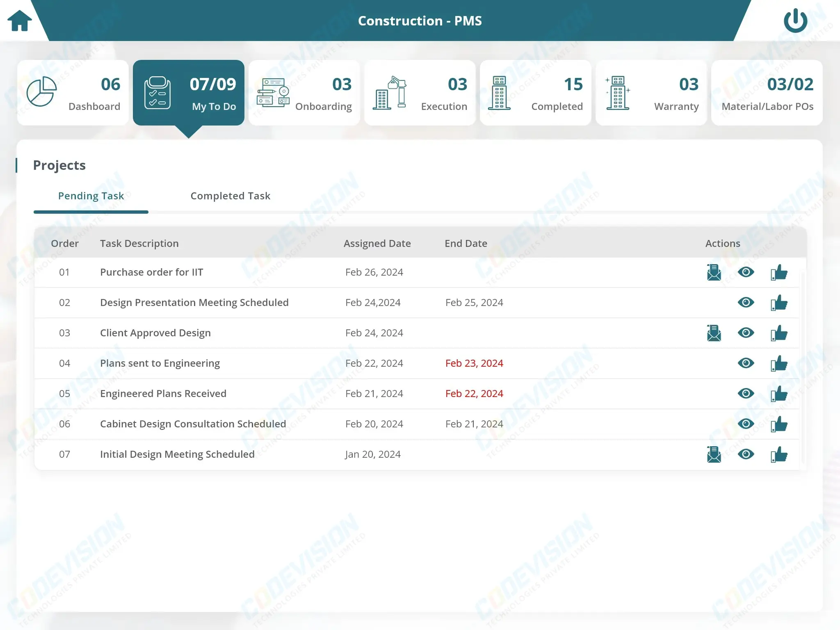Viewport: 840px width, 630px height.
Task: Click the My To Do clipboard icon
Action: pyautogui.click(x=157, y=93)
